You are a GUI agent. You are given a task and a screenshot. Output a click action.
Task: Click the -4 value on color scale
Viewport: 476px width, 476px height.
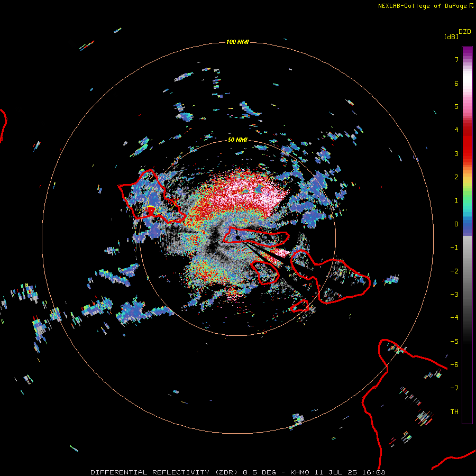454,318
